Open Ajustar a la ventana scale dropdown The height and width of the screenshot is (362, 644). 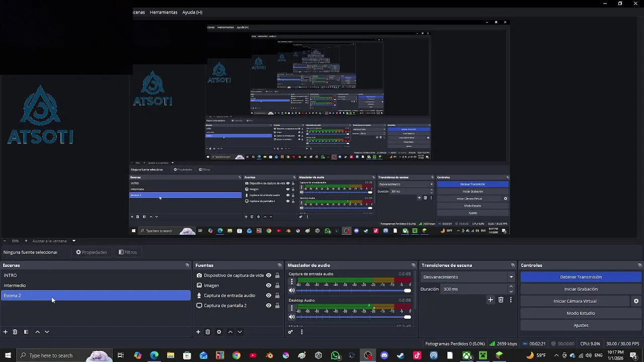coord(53,241)
